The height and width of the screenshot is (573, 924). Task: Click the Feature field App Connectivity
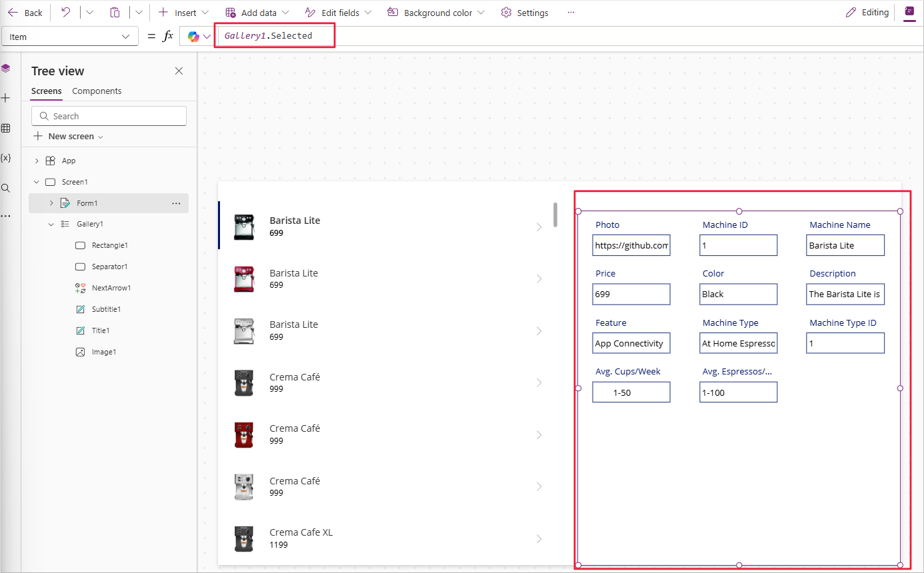point(631,343)
